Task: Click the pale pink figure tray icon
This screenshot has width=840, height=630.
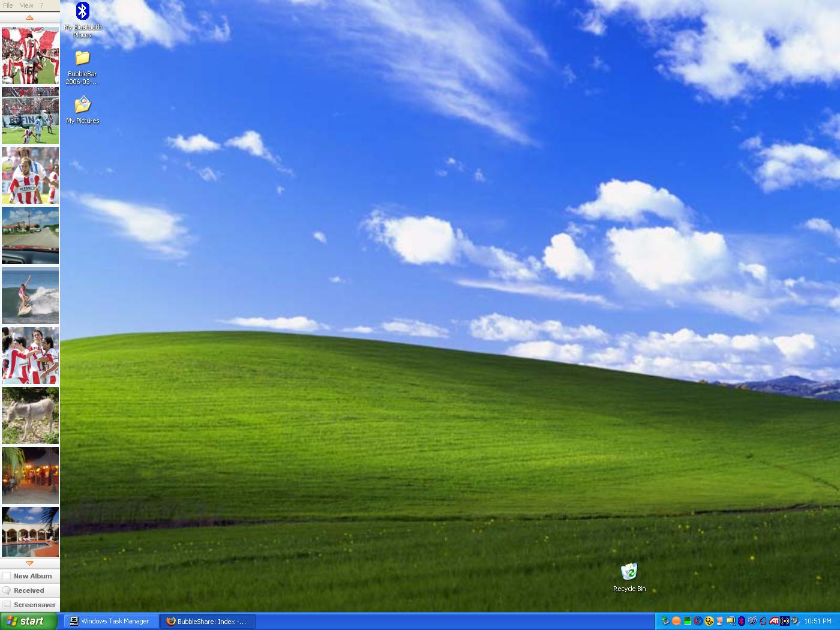Action: click(x=719, y=621)
